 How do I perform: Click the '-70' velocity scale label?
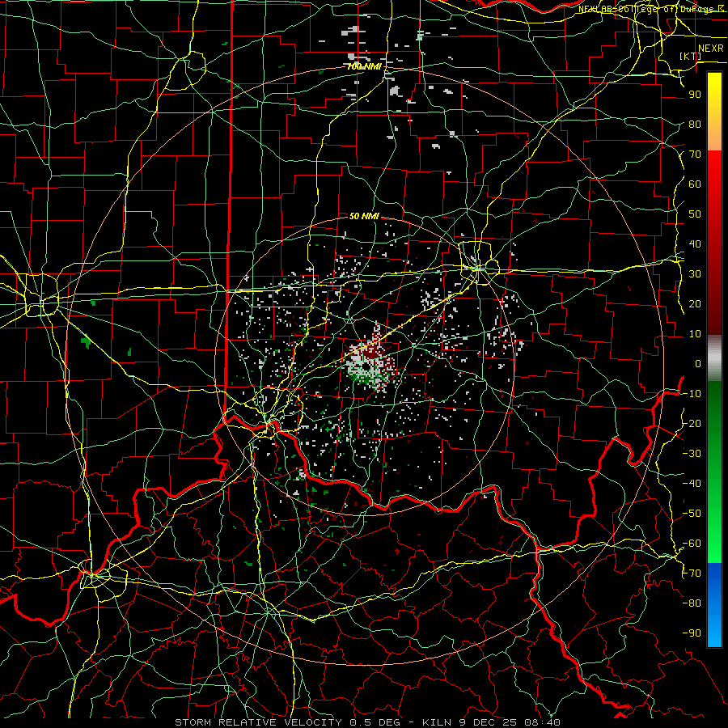point(692,574)
